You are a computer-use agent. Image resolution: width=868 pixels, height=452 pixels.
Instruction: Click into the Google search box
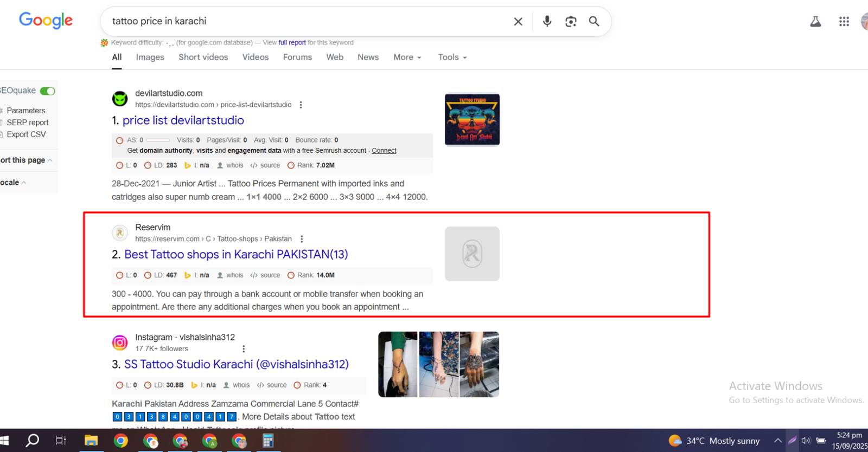pyautogui.click(x=304, y=21)
